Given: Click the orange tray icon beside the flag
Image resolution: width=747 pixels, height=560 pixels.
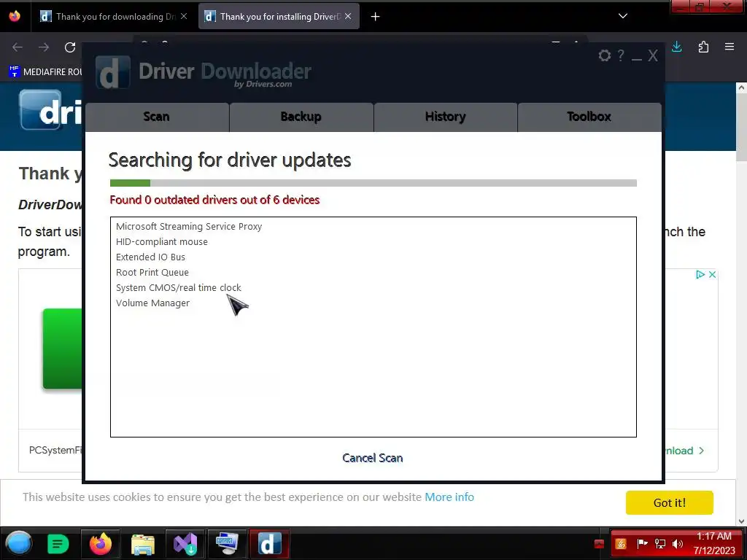Looking at the screenshot, I should click(x=621, y=544).
